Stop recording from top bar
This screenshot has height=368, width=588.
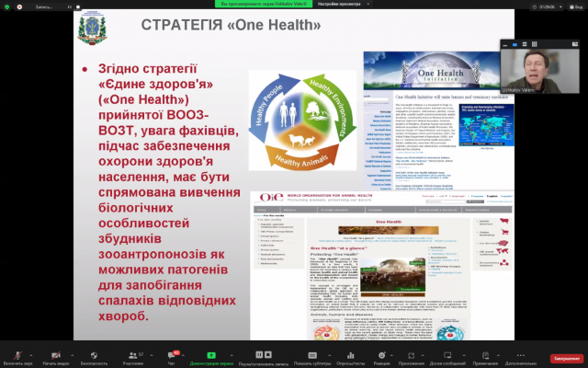pyautogui.click(x=78, y=6)
